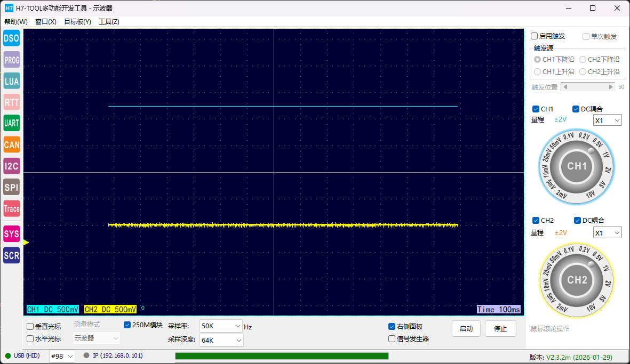The image size is (630, 364).
Task: Open the 采样深度 64K dropdown
Action: (221, 340)
